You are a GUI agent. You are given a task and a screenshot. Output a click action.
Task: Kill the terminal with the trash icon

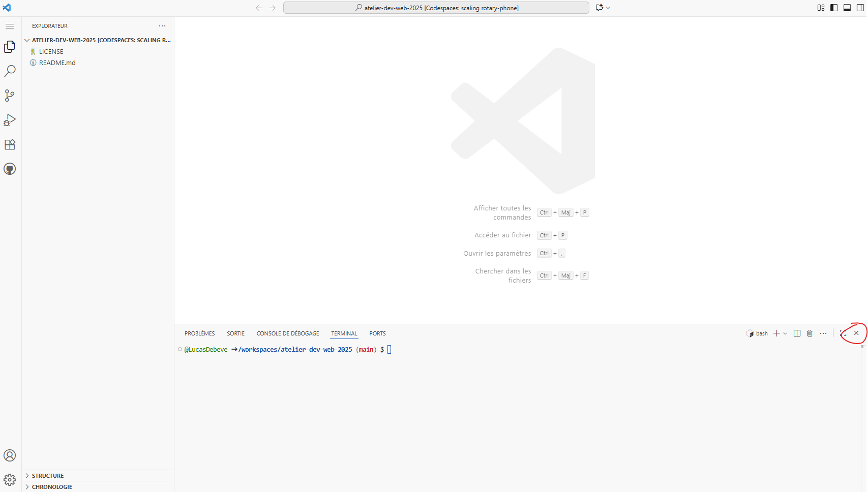point(810,333)
